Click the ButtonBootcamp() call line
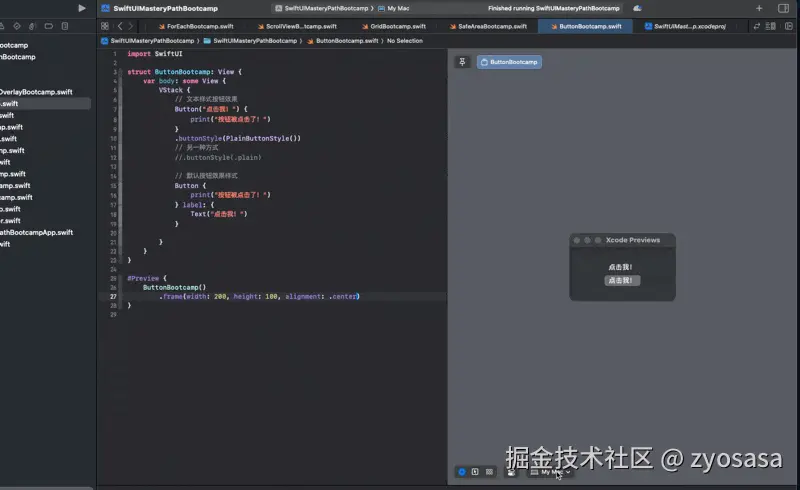The height and width of the screenshot is (490, 800). coord(174,287)
